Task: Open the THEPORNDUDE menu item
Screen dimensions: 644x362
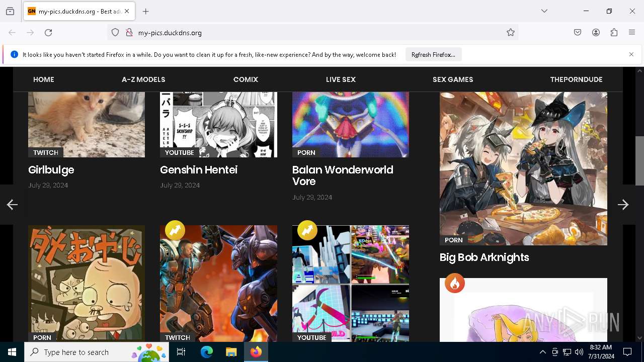Action: [576, 79]
